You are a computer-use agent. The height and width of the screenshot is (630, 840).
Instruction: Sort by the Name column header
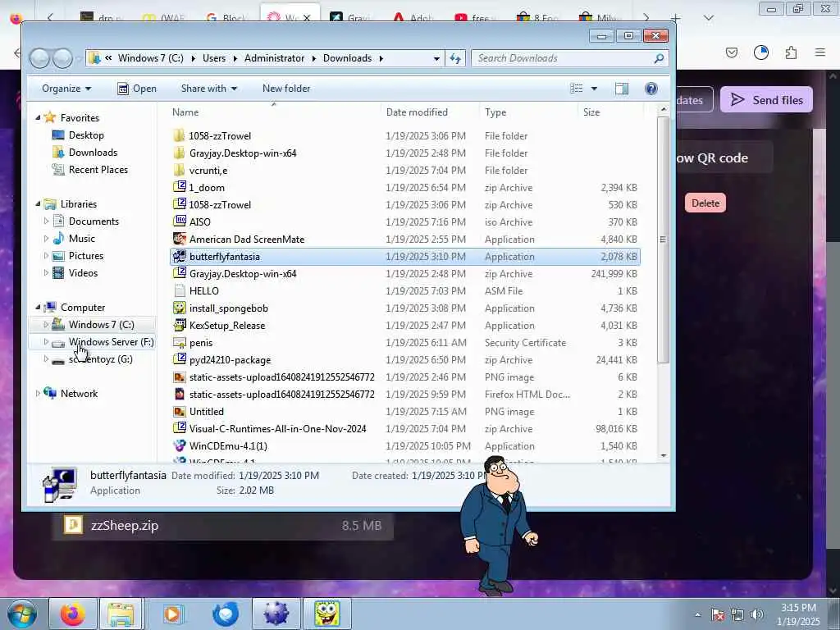185,112
